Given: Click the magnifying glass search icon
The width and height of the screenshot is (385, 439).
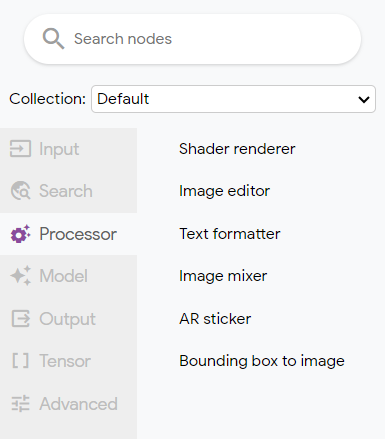Looking at the screenshot, I should tap(53, 39).
